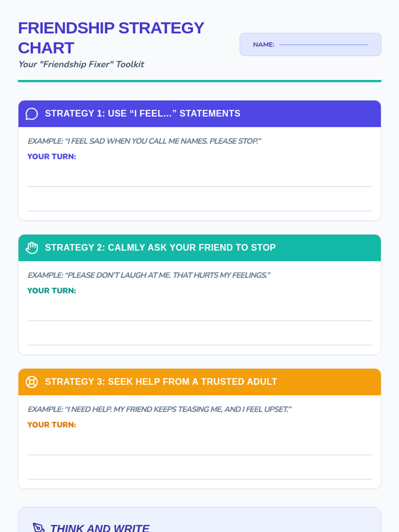The width and height of the screenshot is (399, 532).
Task: Click the speech bubble icon in Strategy 1
Action: tap(32, 114)
